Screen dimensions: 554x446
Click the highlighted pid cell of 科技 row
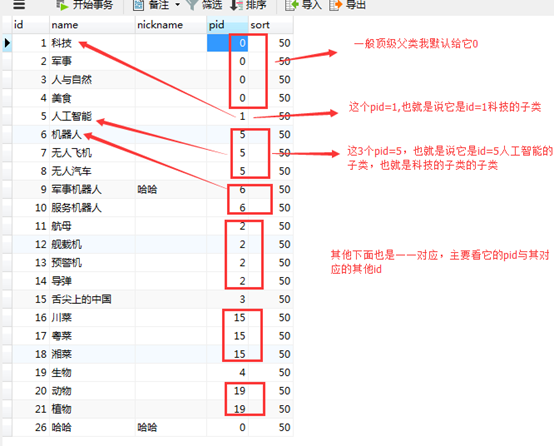tap(228, 43)
